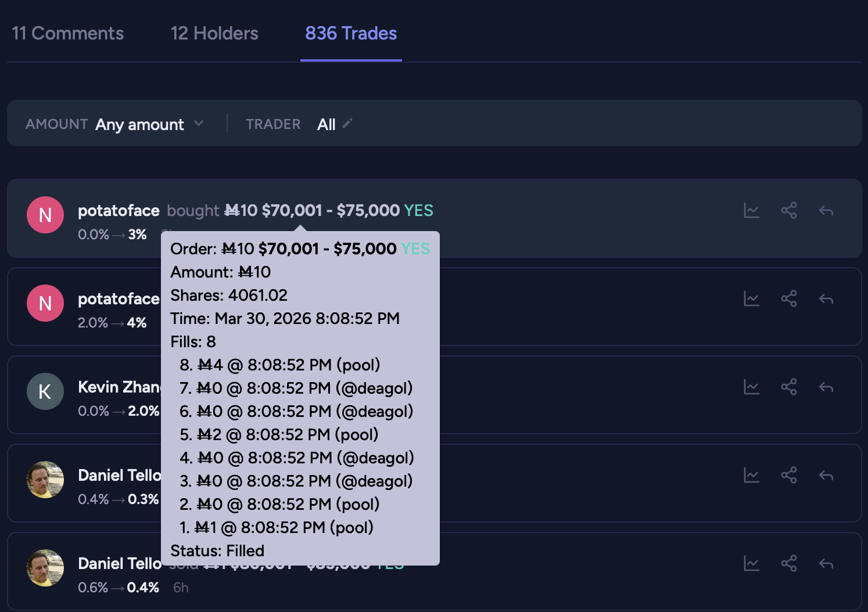Screen dimensions: 868x612
Task: Click potatoface username in first trade
Action: 119,211
